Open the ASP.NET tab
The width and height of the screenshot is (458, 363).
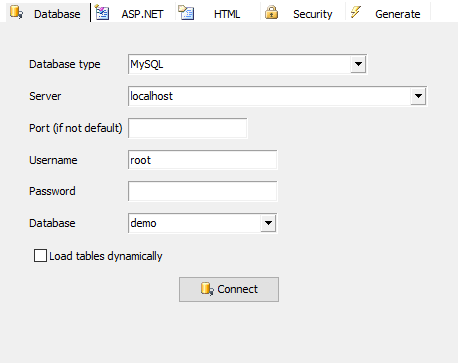pos(133,13)
